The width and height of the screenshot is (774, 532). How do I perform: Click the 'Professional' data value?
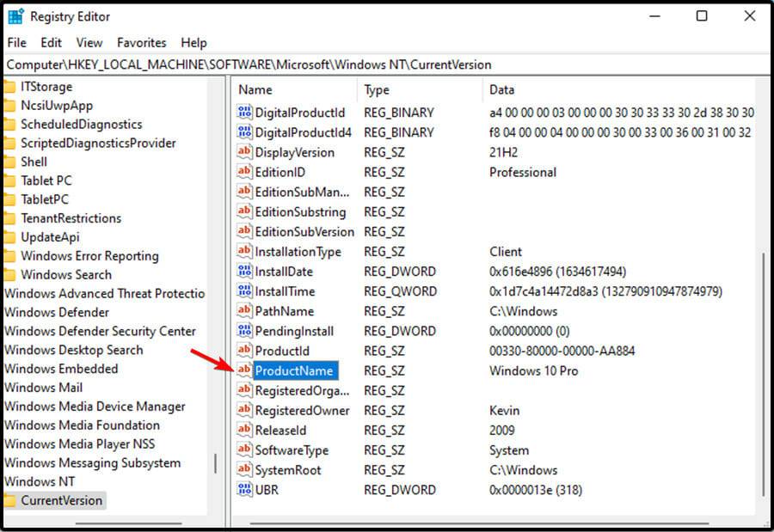pyautogui.click(x=523, y=172)
